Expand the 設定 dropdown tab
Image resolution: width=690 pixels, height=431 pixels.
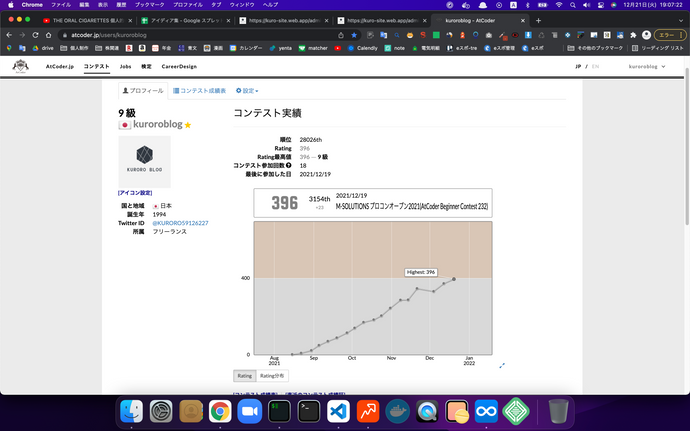pyautogui.click(x=247, y=91)
